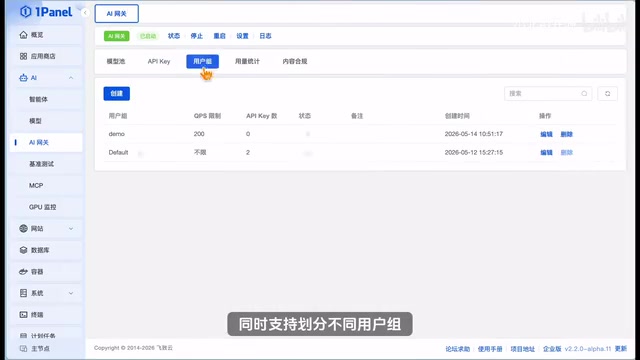Viewport: 640px width, 360px height.
Task: Open 计划任务 via its sidebar icon
Action: click(23, 336)
